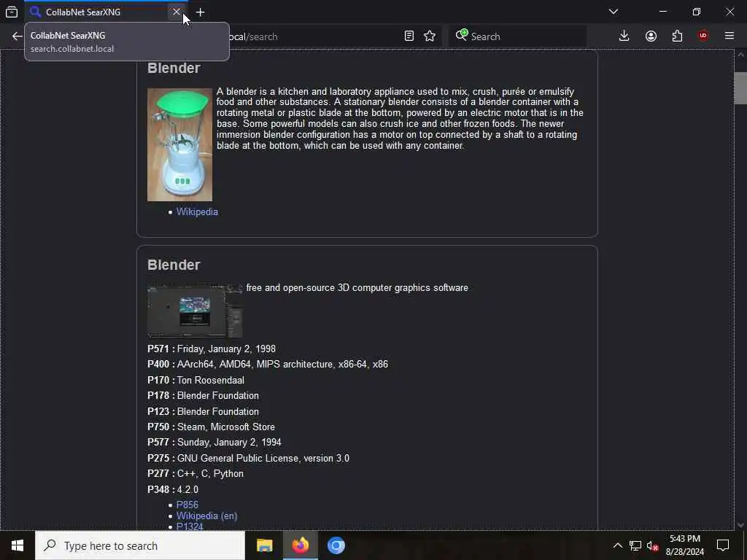Viewport: 747px width, 560px height.
Task: Click the version '4.2.0' text
Action: (x=187, y=489)
